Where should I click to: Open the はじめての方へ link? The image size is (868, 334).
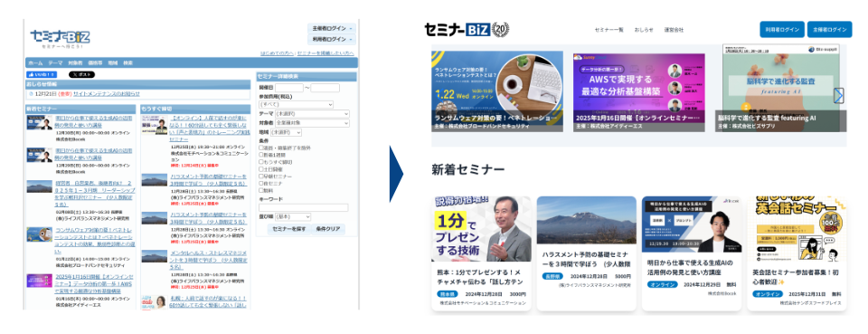point(277,53)
